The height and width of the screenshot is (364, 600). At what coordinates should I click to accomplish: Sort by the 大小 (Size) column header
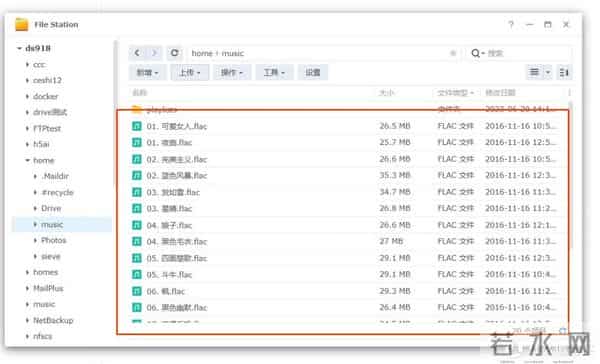point(386,93)
